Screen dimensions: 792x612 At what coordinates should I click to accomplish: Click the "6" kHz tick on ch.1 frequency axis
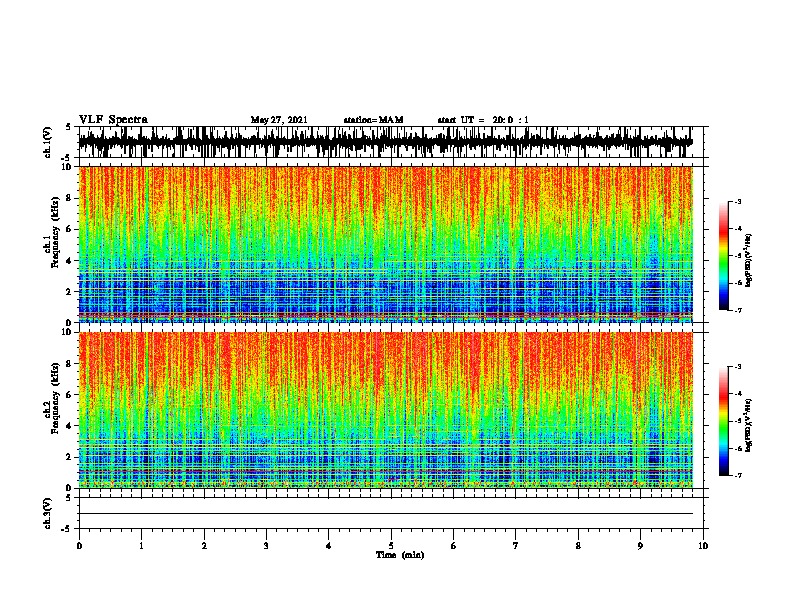pyautogui.click(x=69, y=230)
